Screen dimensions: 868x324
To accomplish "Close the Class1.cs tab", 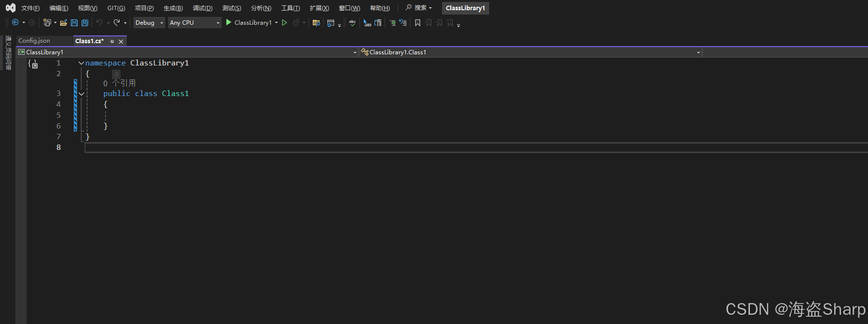I will [121, 42].
